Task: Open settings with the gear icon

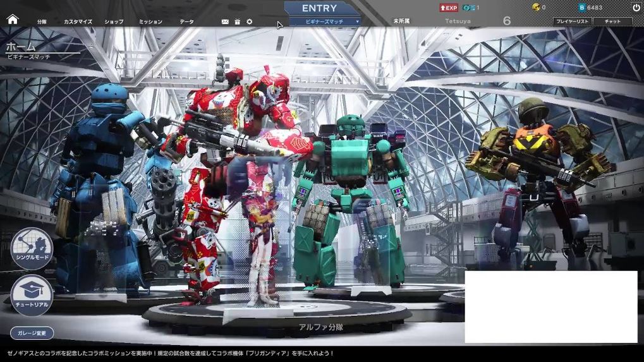Action: (250, 21)
